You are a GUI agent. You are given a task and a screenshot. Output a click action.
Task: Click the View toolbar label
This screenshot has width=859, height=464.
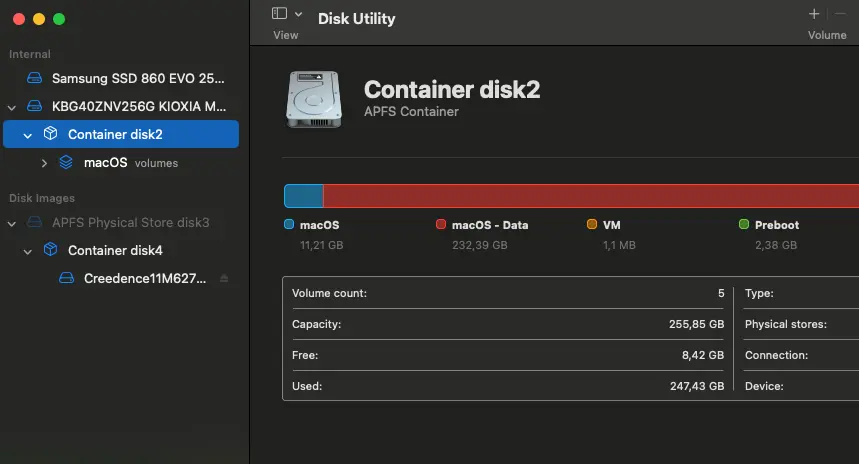point(285,35)
